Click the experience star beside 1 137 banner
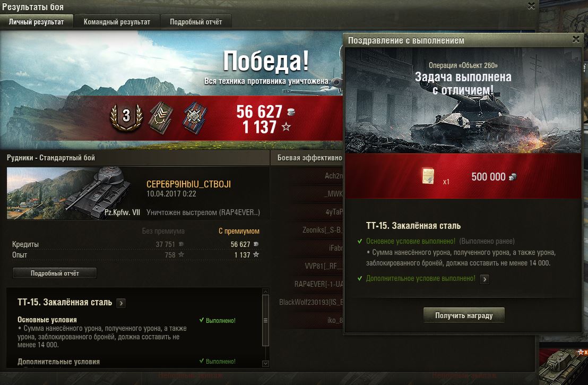588x385 pixels. tap(286, 127)
